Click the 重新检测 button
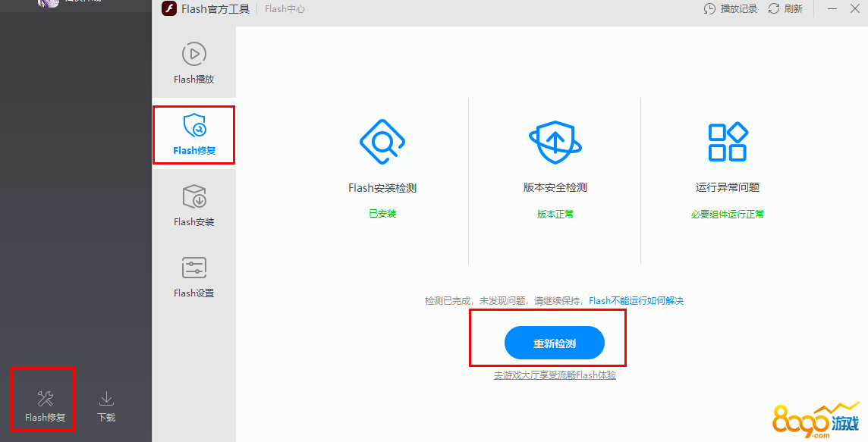This screenshot has width=868, height=442. (555, 343)
